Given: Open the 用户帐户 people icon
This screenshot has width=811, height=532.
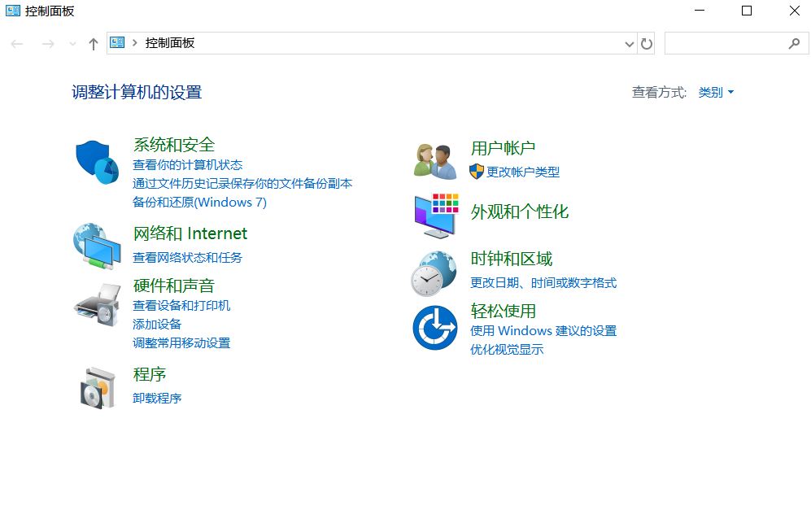Looking at the screenshot, I should click(435, 162).
